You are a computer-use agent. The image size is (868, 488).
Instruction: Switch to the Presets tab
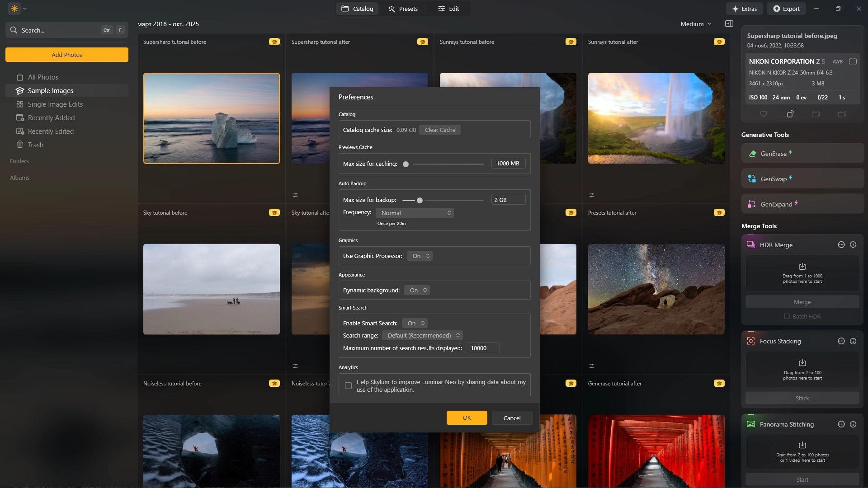pos(403,9)
